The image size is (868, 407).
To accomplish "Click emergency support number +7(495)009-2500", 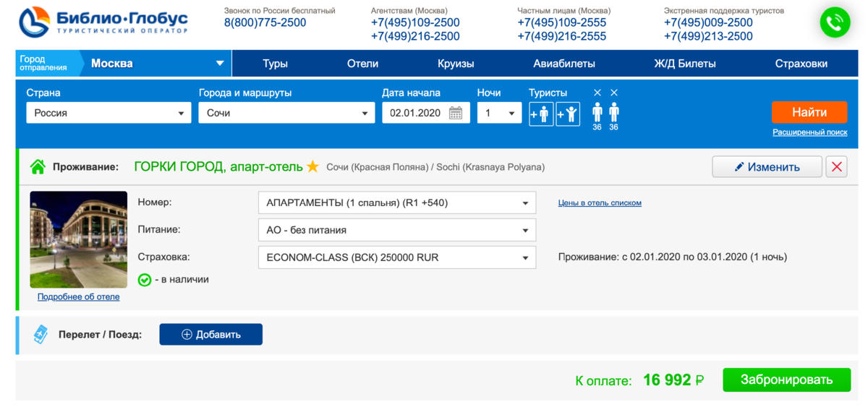I will pyautogui.click(x=708, y=23).
